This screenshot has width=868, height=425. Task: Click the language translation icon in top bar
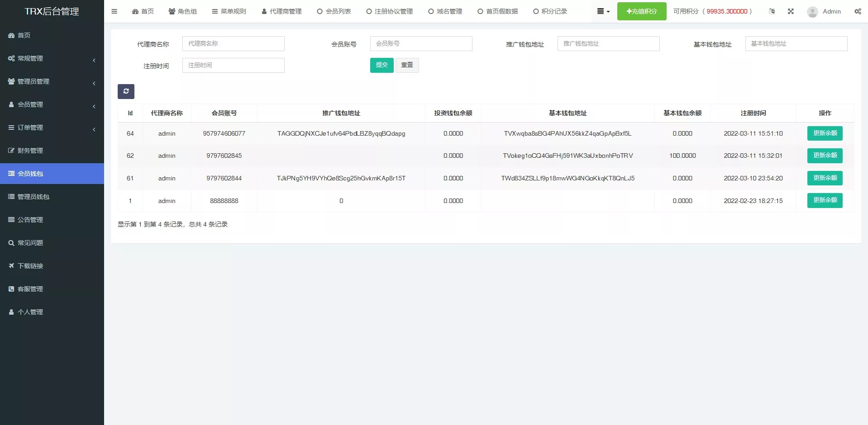pyautogui.click(x=772, y=11)
